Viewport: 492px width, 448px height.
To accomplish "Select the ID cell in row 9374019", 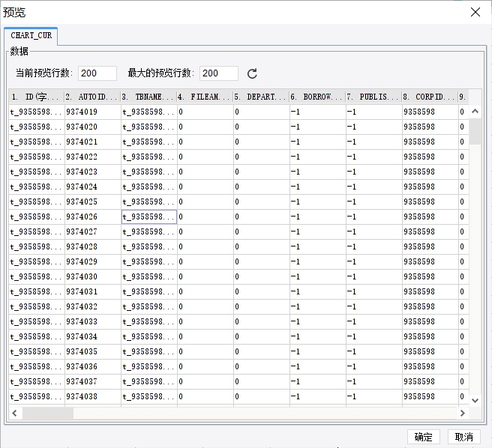I will [x=37, y=112].
